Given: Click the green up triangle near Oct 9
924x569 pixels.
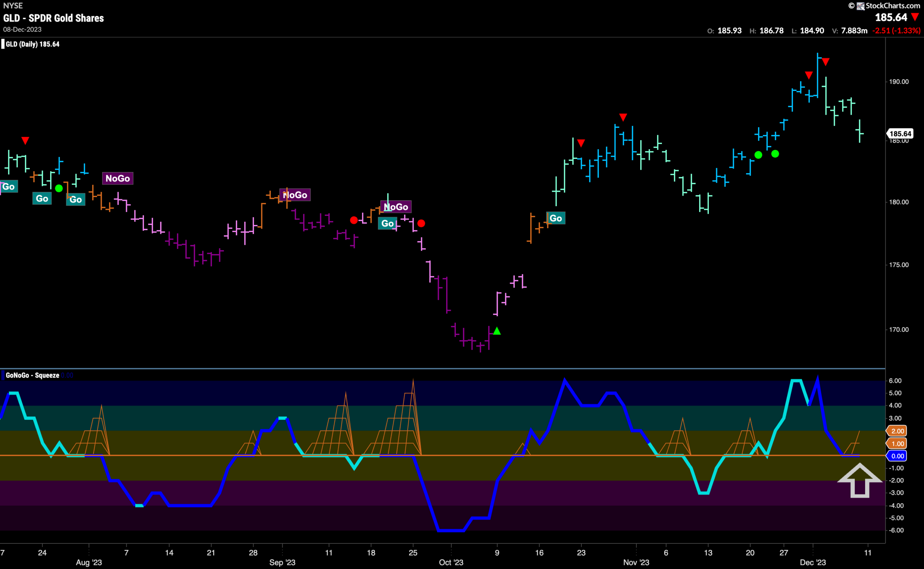Looking at the screenshot, I should coord(497,331).
